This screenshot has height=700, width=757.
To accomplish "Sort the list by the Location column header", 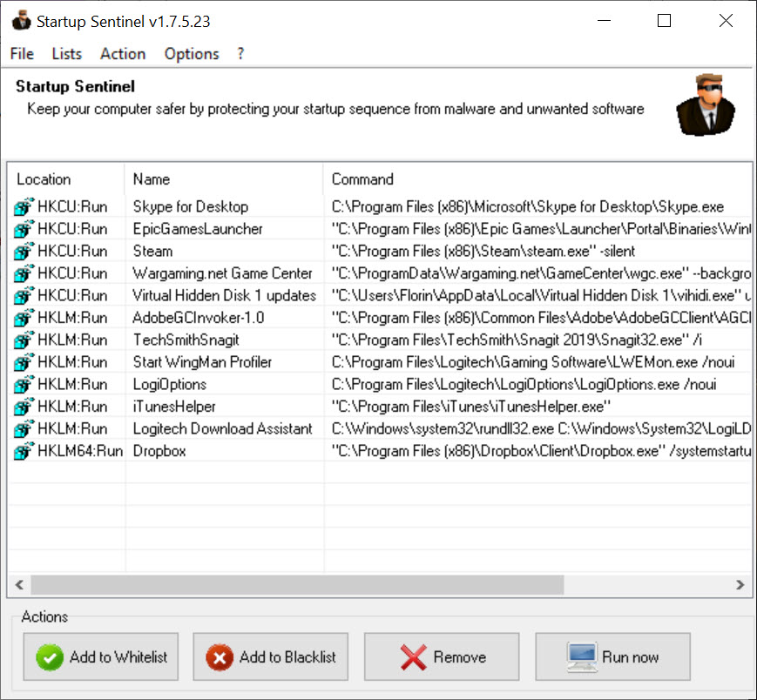I will click(66, 179).
